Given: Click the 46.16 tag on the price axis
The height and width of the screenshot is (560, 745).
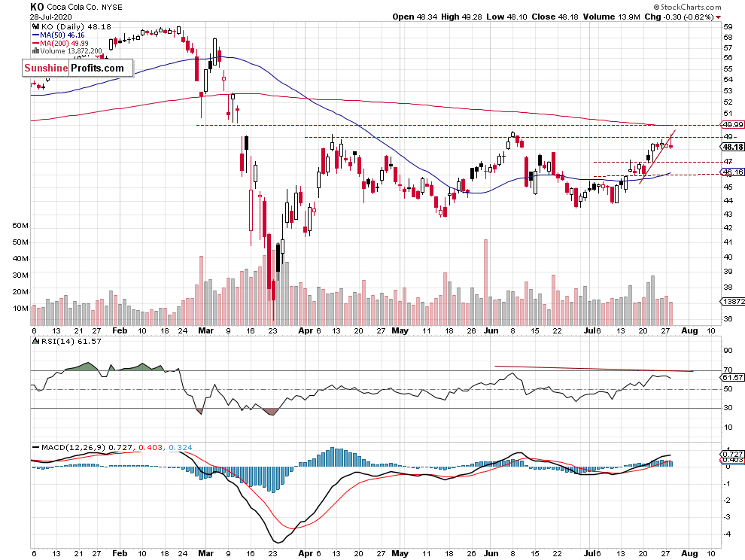Looking at the screenshot, I should 733,172.
